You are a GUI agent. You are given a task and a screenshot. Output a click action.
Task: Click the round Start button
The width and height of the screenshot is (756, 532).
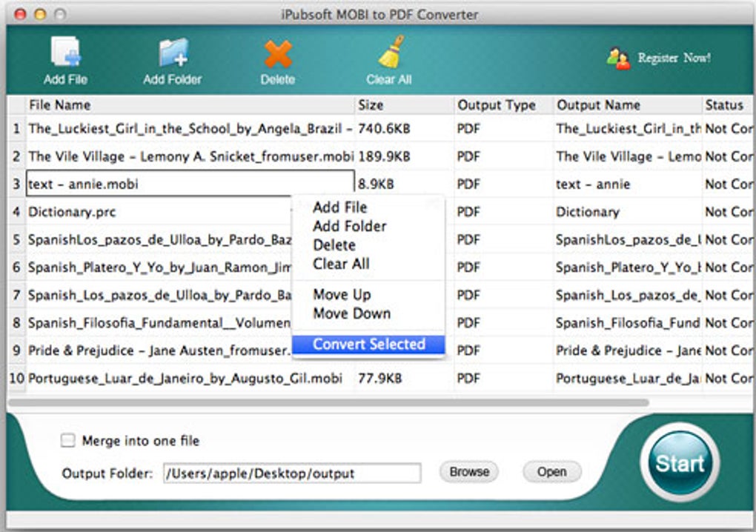click(x=680, y=462)
